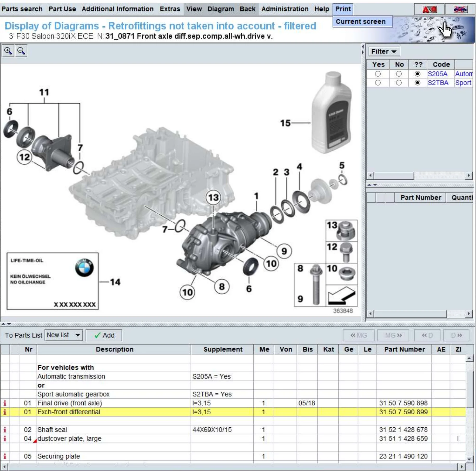Open the Filter dropdown

point(384,51)
